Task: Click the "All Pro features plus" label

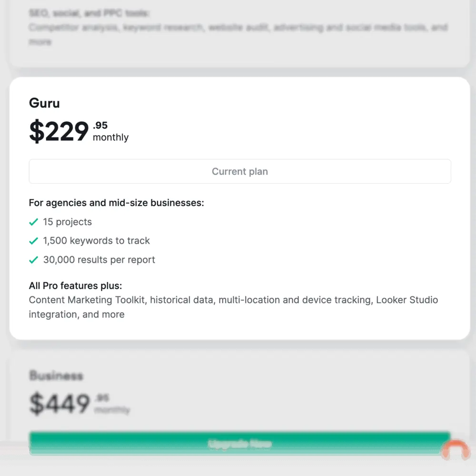Action: pyautogui.click(x=75, y=286)
